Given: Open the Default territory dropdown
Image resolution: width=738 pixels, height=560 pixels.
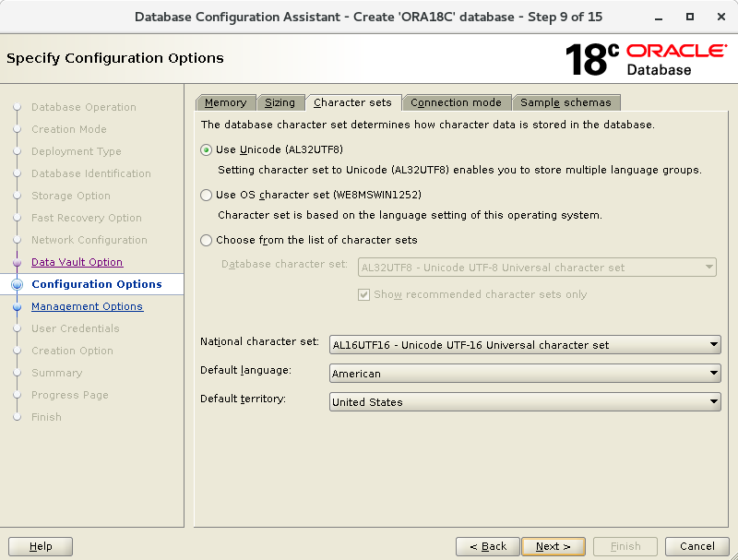Looking at the screenshot, I should click(x=525, y=402).
